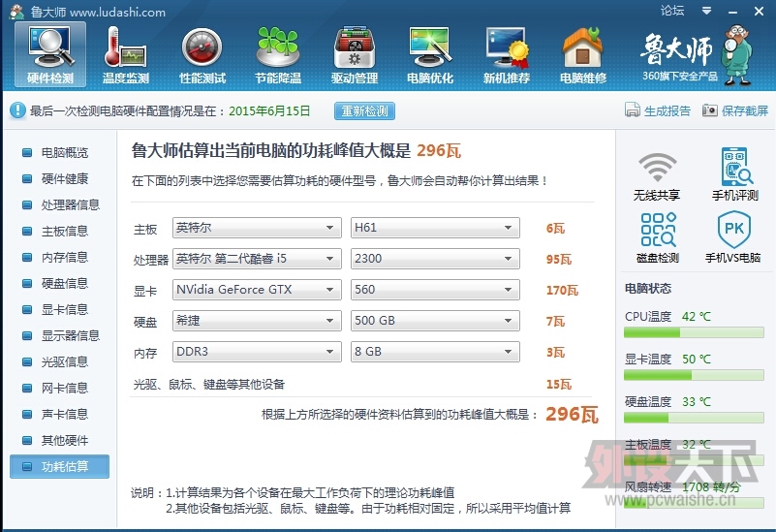Click the CPU温度 green progress bar
This screenshot has width=776, height=532.
click(x=694, y=332)
